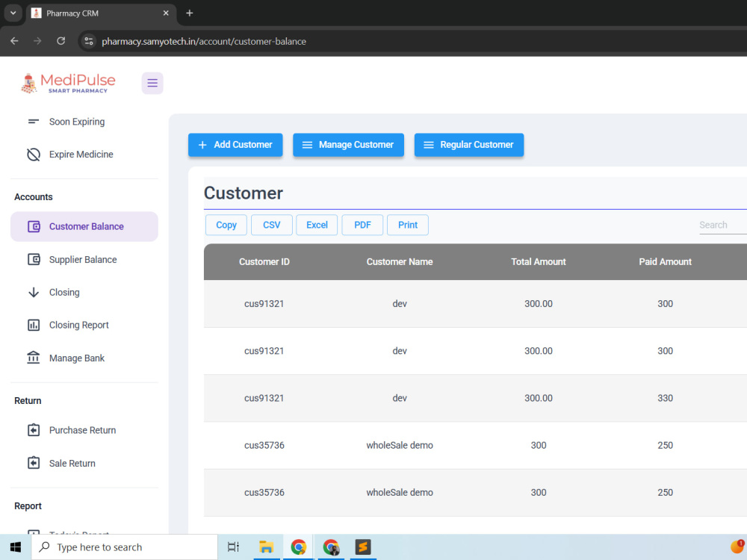Click the MediPulse Smart Pharmacy logo
The height and width of the screenshot is (560, 747).
68,84
